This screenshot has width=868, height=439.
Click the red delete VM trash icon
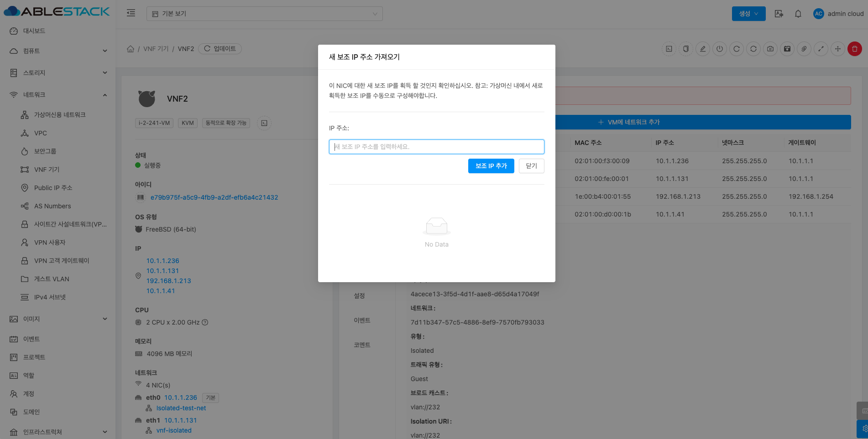pos(854,49)
